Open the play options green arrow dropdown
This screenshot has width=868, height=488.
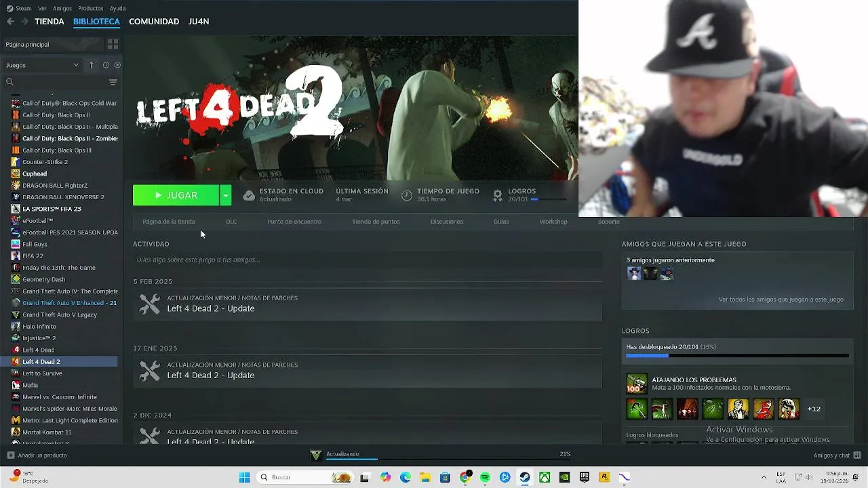[x=226, y=195]
